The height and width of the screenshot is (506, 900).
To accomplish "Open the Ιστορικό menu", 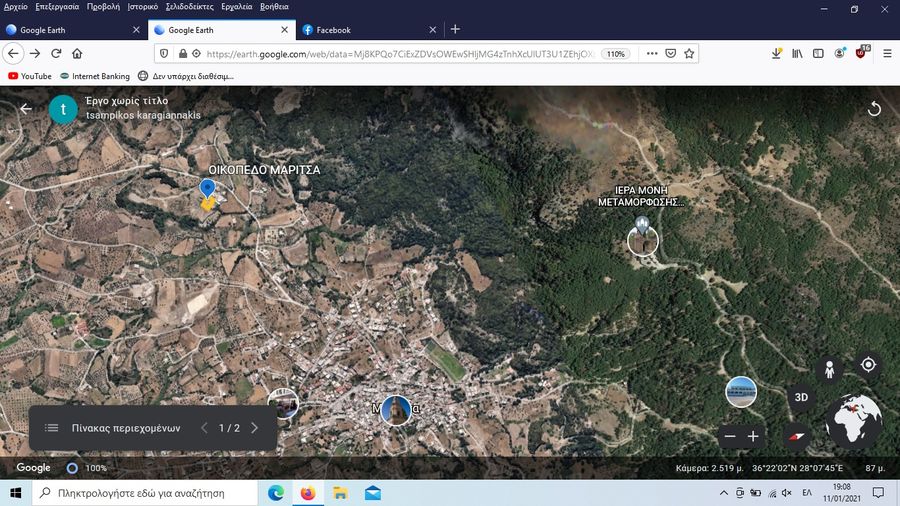I will point(142,7).
